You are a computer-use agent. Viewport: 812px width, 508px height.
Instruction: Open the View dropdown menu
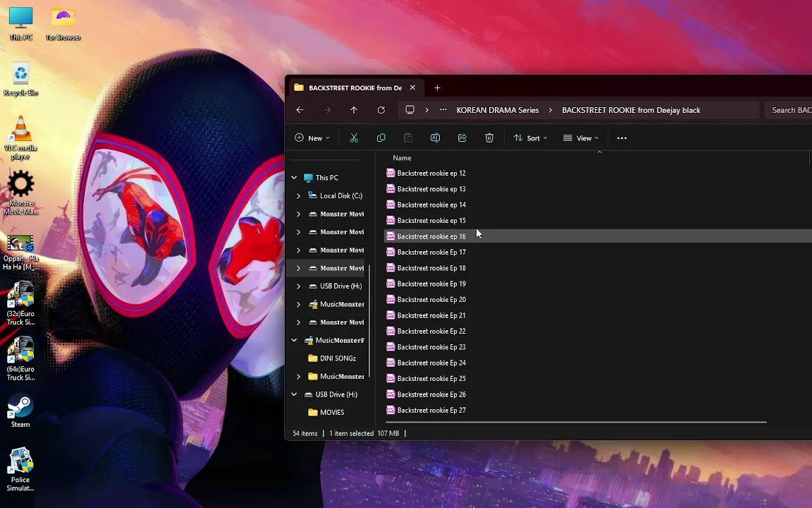click(x=581, y=138)
